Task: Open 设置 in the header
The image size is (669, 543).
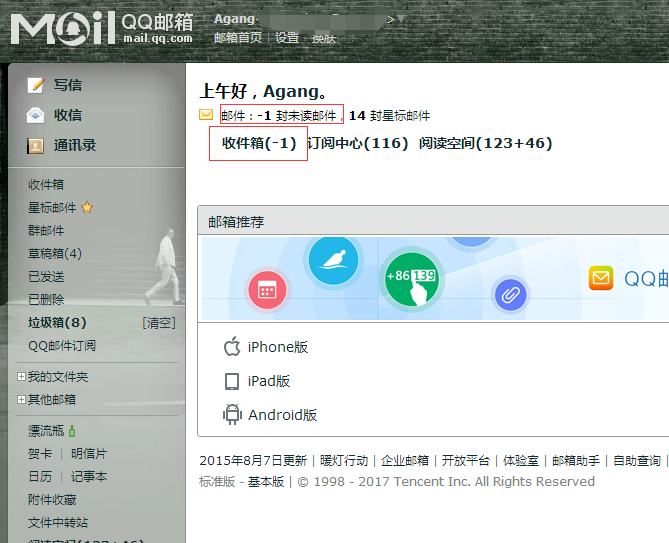Action: [287, 38]
